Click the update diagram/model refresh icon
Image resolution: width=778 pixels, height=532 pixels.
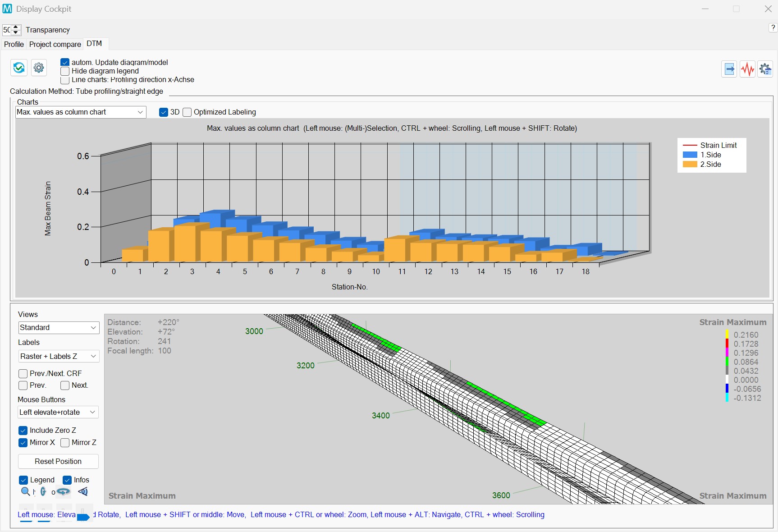pos(18,68)
